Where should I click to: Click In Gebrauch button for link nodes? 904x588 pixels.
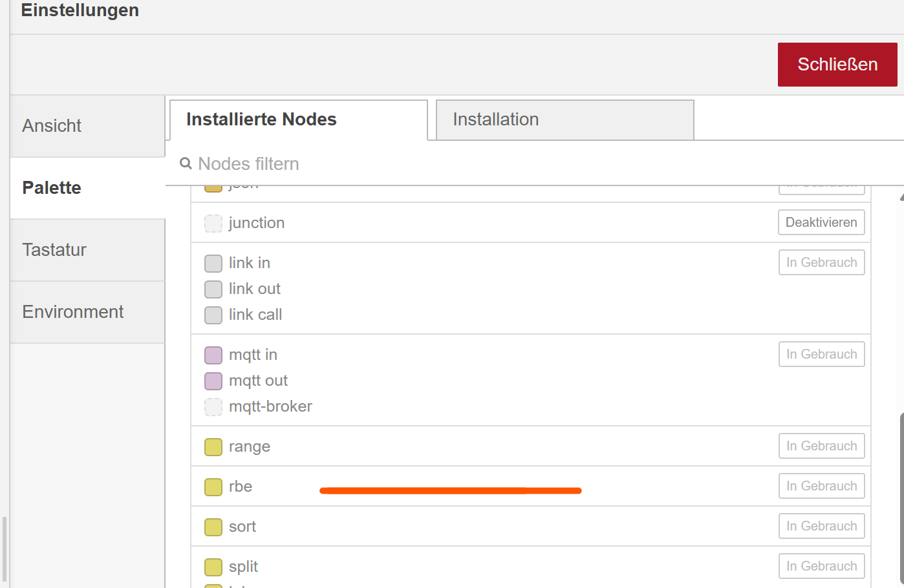[821, 262]
